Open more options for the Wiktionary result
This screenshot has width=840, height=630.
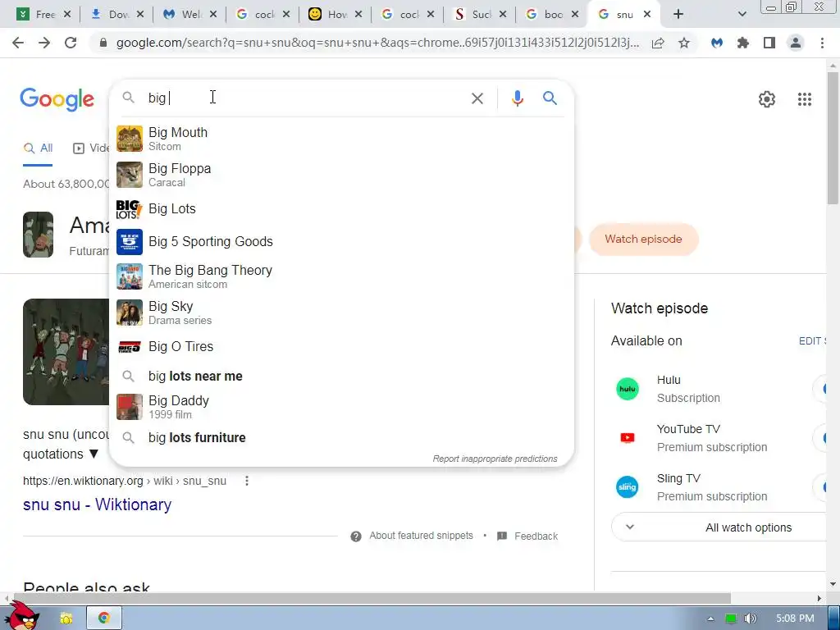point(246,481)
